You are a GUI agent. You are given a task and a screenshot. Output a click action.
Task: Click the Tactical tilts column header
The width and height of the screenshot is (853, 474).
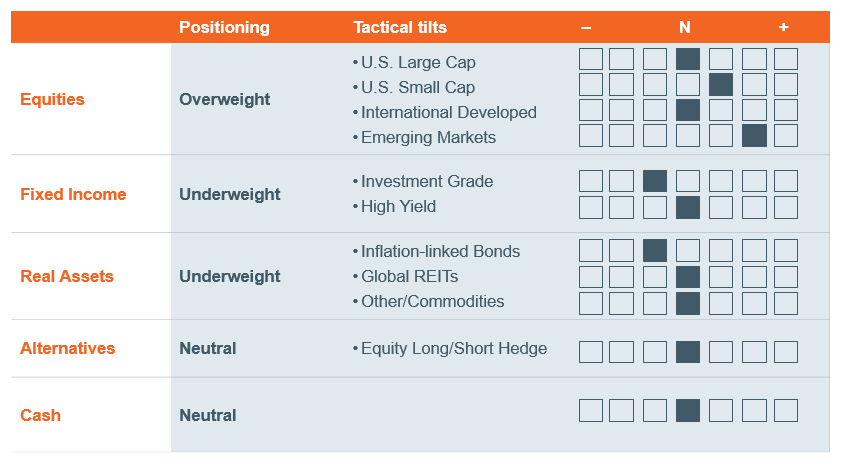tap(400, 27)
